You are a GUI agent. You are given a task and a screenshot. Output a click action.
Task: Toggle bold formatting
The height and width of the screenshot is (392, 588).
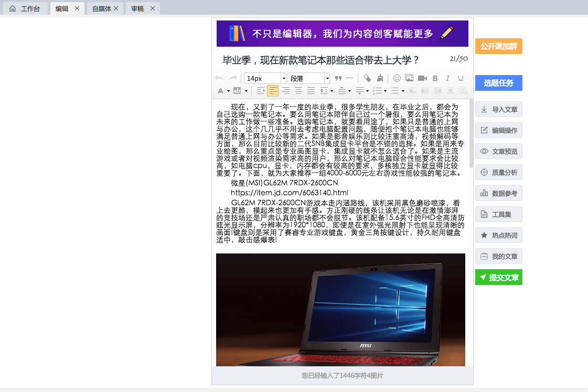point(435,78)
